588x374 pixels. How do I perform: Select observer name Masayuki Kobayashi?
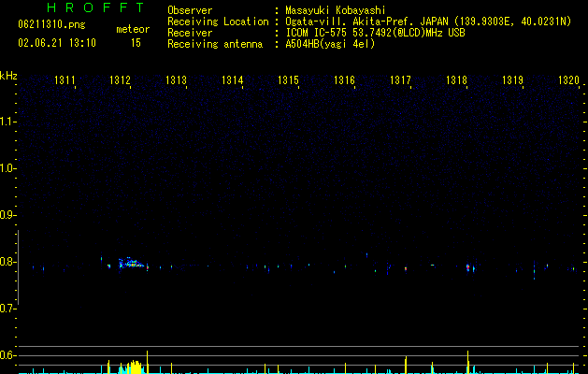coord(336,10)
